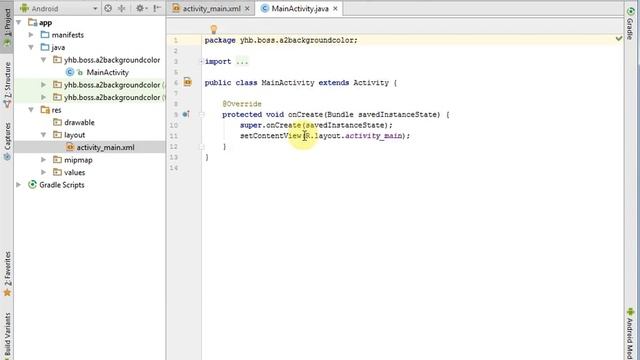Select the values folder
Viewport: 640px width, 360px height.
(74, 173)
